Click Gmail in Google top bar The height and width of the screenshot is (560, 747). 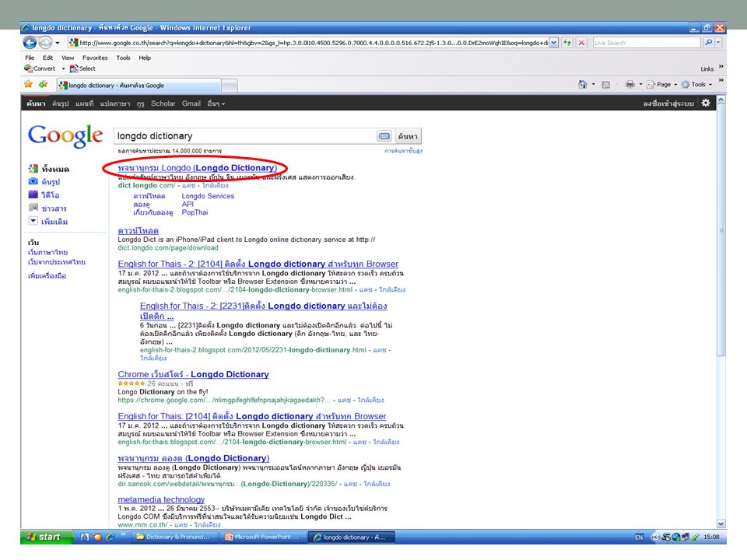pos(191,103)
